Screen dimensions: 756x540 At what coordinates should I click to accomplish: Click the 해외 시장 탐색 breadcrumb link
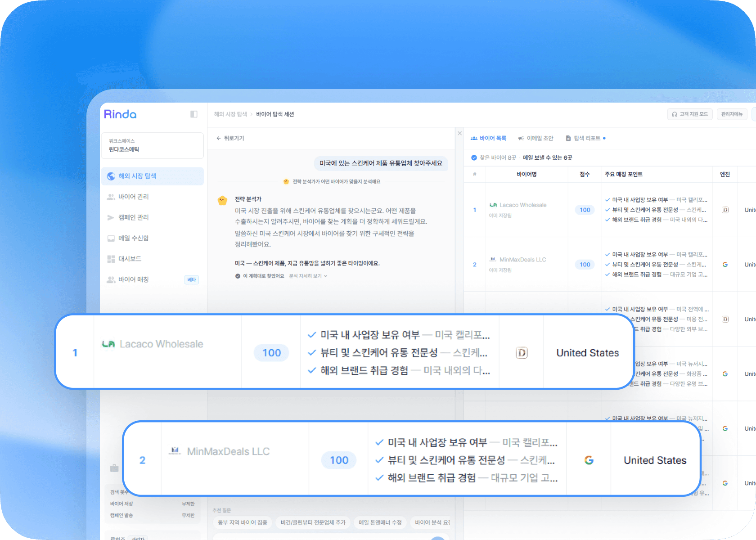(x=230, y=114)
